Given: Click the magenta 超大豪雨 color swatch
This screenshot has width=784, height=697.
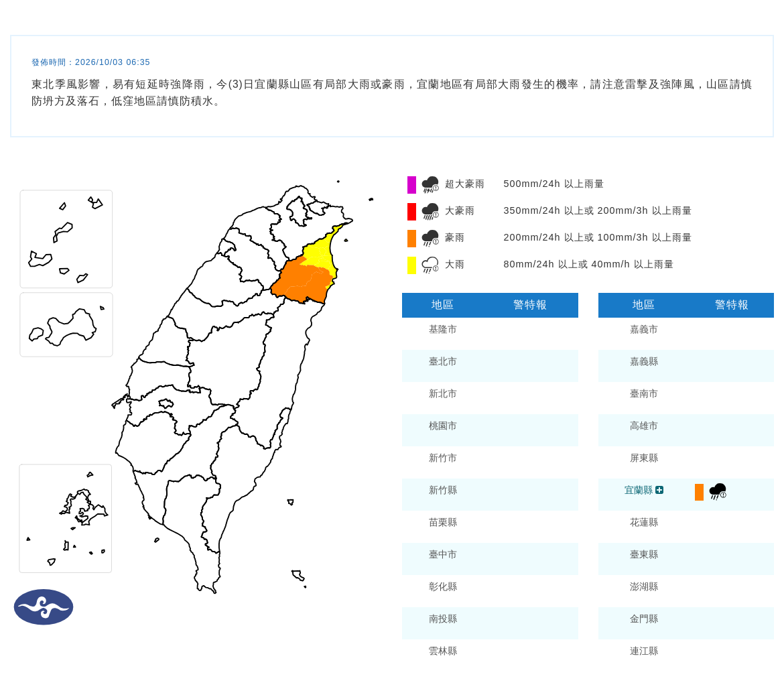Looking at the screenshot, I should (411, 184).
